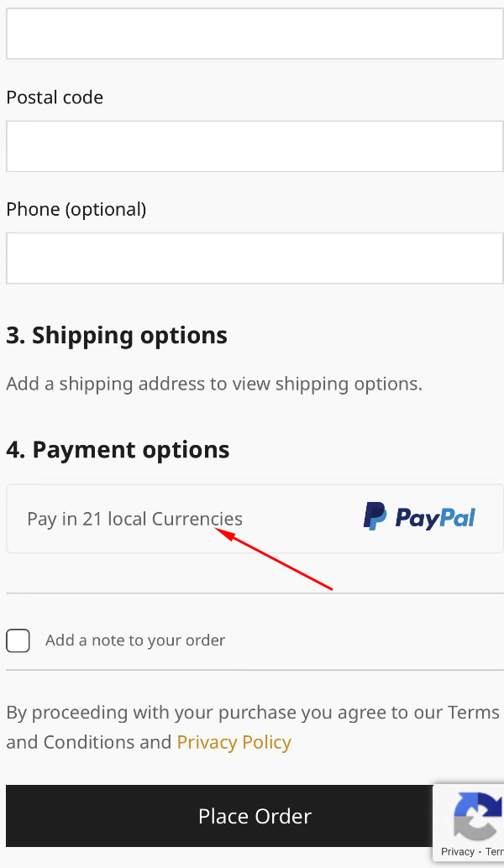Click the PayPal logo

(x=419, y=516)
